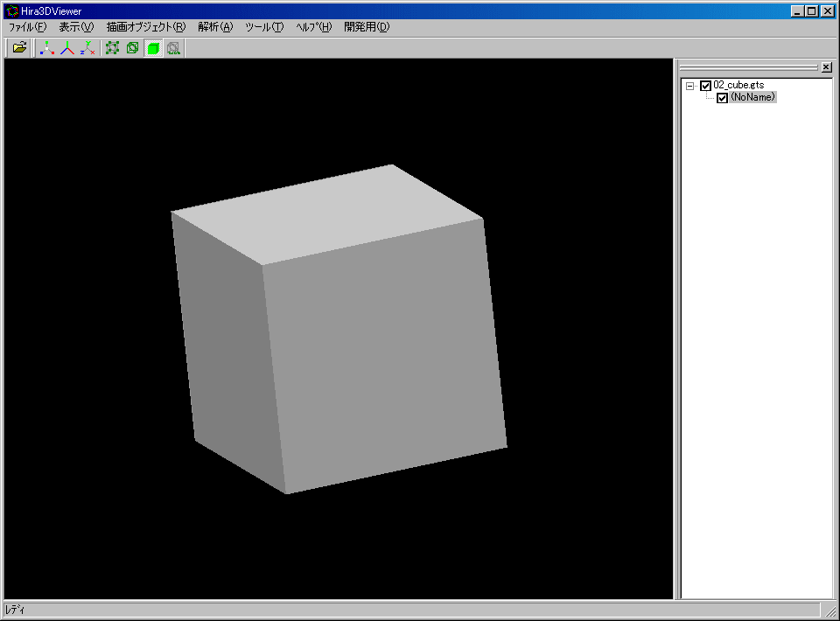Image resolution: width=840 pixels, height=621 pixels.
Task: Toggle the solid green cube shading mode
Action: (x=153, y=48)
